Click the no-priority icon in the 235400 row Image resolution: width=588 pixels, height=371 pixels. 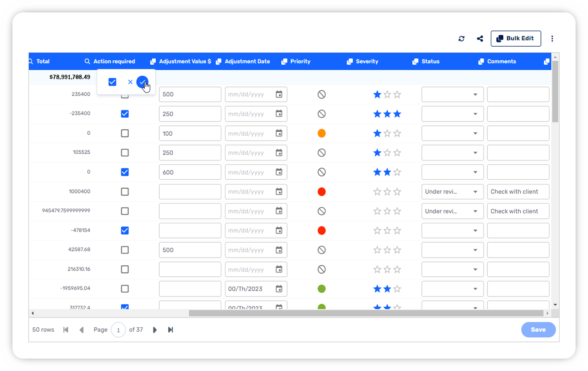point(322,95)
